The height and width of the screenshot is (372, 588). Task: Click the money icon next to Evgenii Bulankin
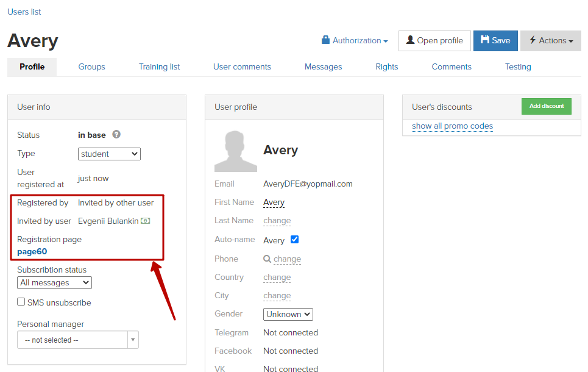(x=146, y=221)
